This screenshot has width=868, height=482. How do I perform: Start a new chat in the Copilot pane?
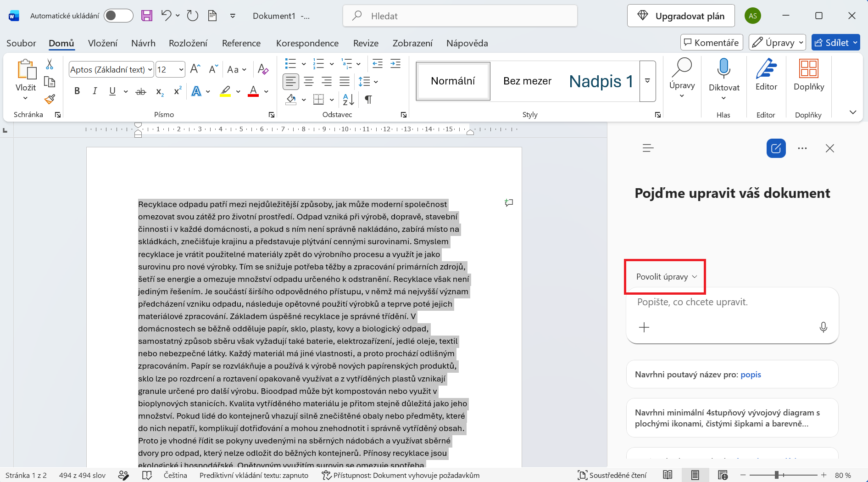coord(776,148)
